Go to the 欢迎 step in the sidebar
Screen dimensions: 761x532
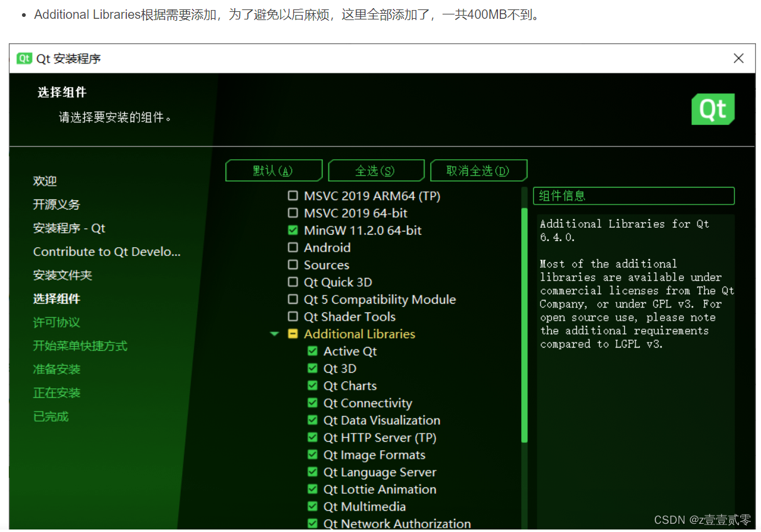click(x=45, y=181)
